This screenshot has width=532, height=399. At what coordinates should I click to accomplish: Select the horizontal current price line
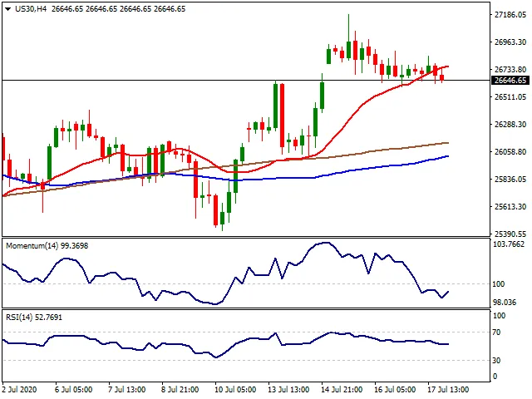coord(246,81)
